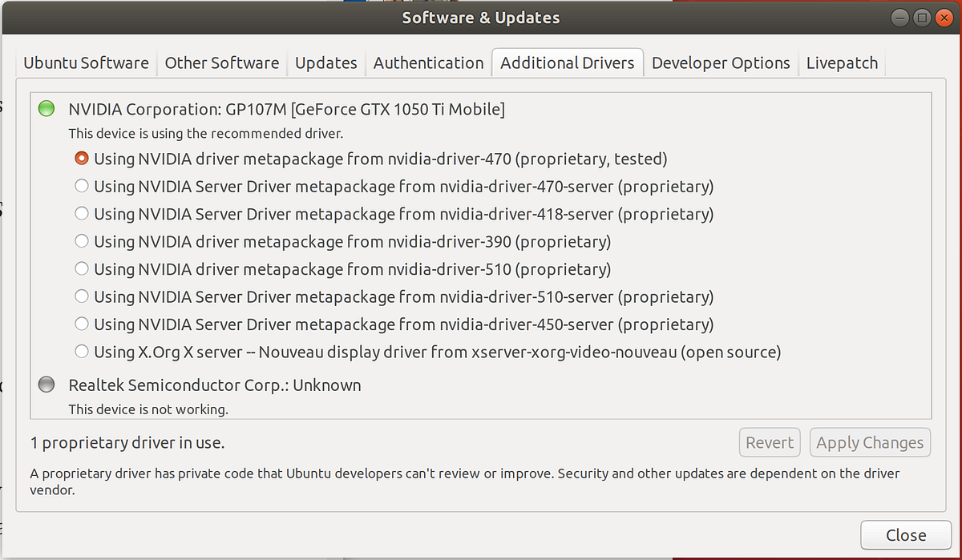Select the nvidia-driver-390 proprietary driver
The width and height of the screenshot is (962, 560).
point(81,240)
